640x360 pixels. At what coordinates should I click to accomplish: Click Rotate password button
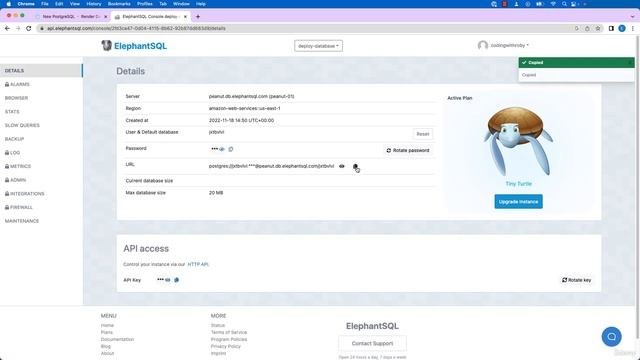point(407,151)
